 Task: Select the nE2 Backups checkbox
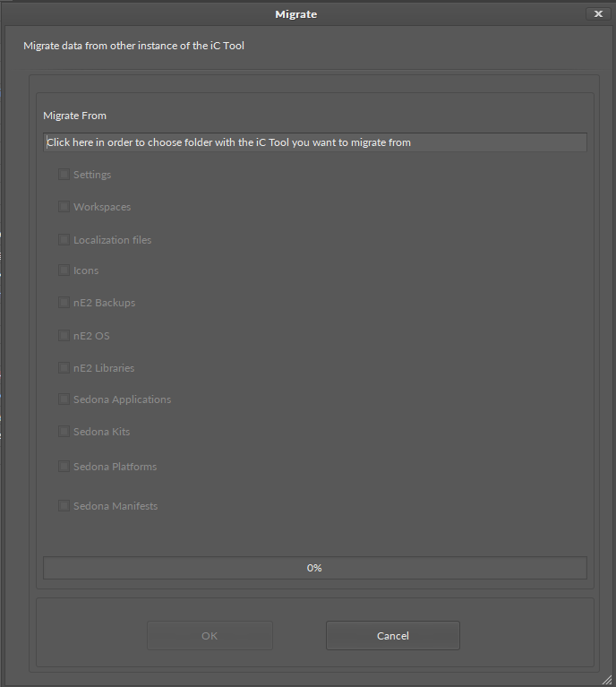tap(64, 303)
